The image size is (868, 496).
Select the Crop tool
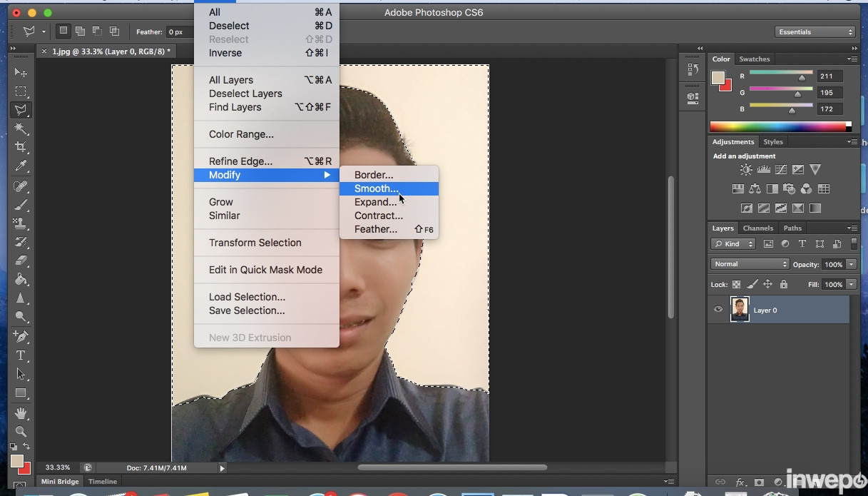pyautogui.click(x=21, y=147)
